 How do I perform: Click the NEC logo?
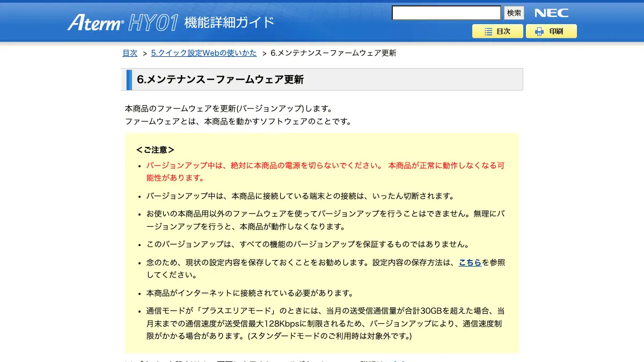(552, 13)
